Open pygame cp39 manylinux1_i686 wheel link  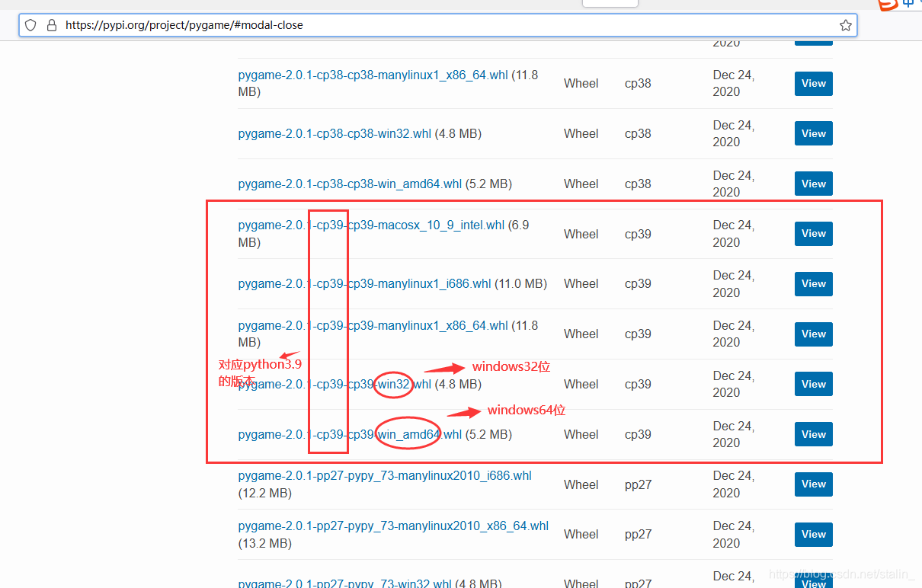pos(364,283)
